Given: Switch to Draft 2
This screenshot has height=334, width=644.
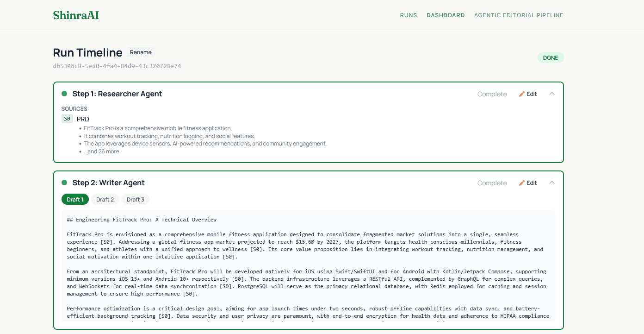Looking at the screenshot, I should point(105,200).
